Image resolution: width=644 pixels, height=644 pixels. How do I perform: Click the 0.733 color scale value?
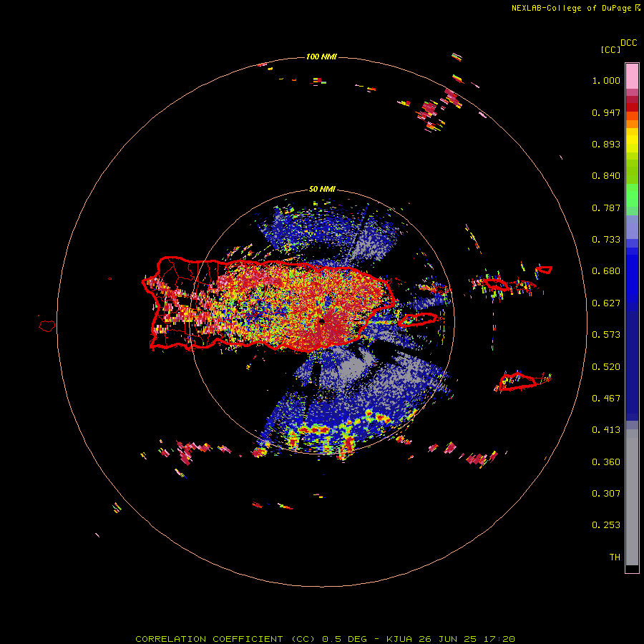coord(606,240)
